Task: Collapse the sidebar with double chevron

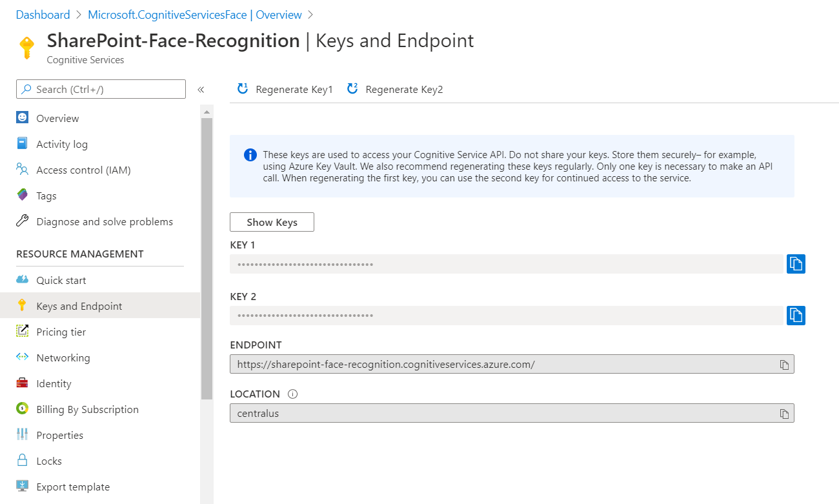Action: [x=201, y=90]
